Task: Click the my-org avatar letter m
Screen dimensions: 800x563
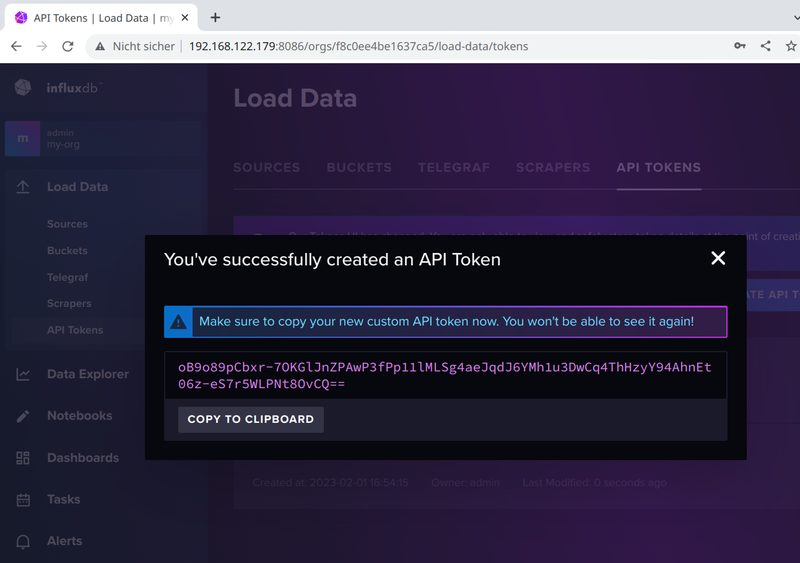Action: 22,138
